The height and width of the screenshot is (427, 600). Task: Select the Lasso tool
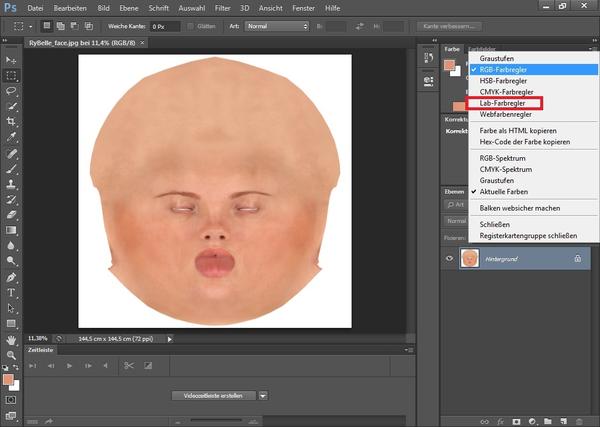[11, 90]
